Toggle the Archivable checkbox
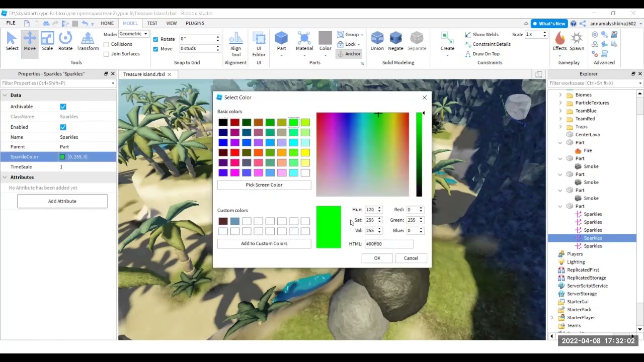 (63, 107)
